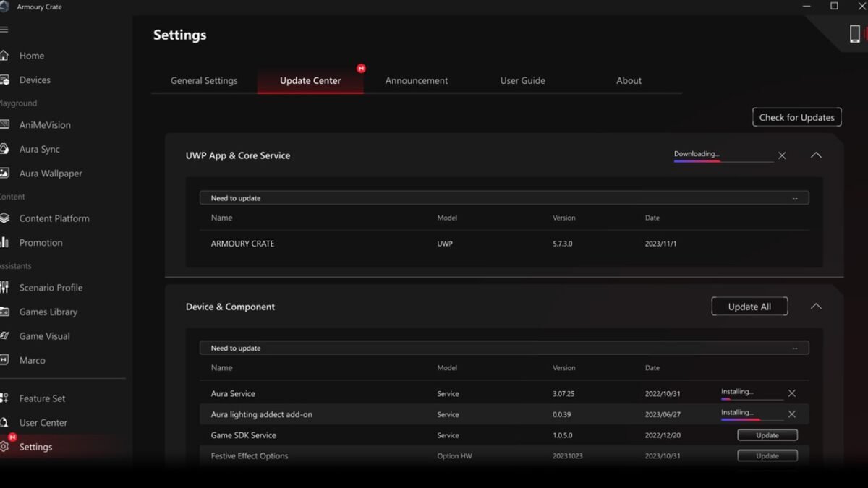Open Aura Wallpaper section
The image size is (868, 488).
point(51,174)
